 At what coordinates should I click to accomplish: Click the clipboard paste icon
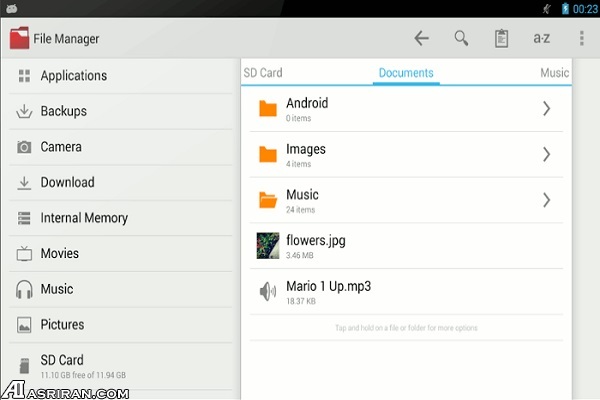[x=501, y=39]
